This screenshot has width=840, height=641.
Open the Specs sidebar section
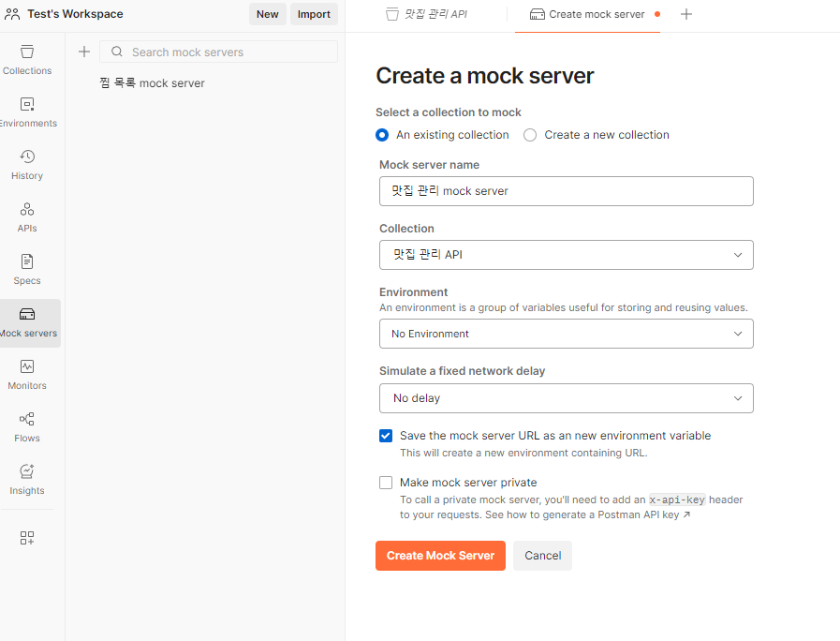click(27, 270)
